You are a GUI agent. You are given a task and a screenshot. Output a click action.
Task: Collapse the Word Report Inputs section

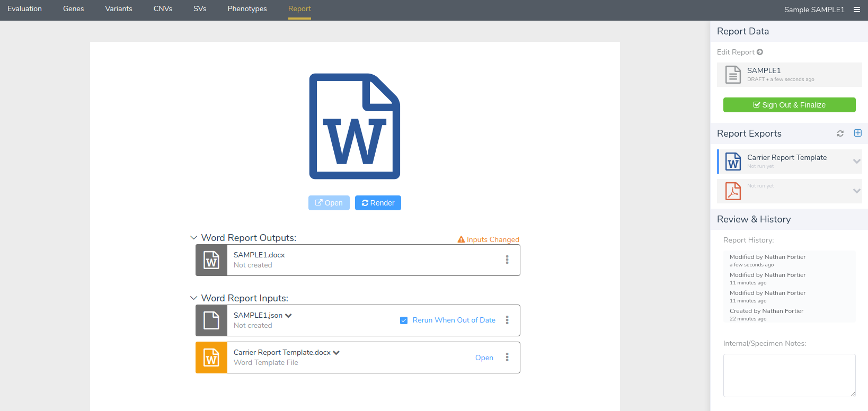pos(194,298)
